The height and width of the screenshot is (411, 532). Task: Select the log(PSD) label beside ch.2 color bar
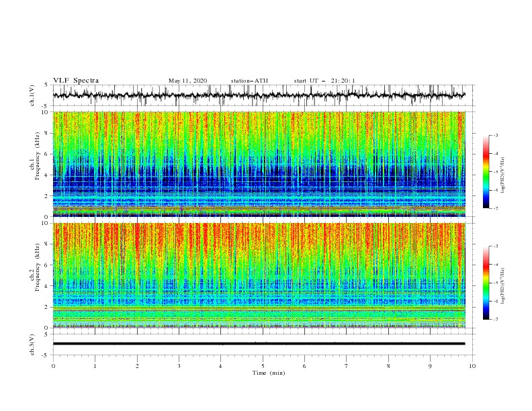pyautogui.click(x=503, y=286)
